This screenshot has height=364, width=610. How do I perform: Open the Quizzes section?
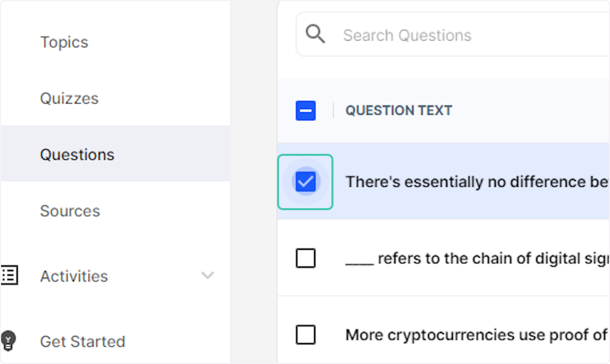(x=69, y=98)
